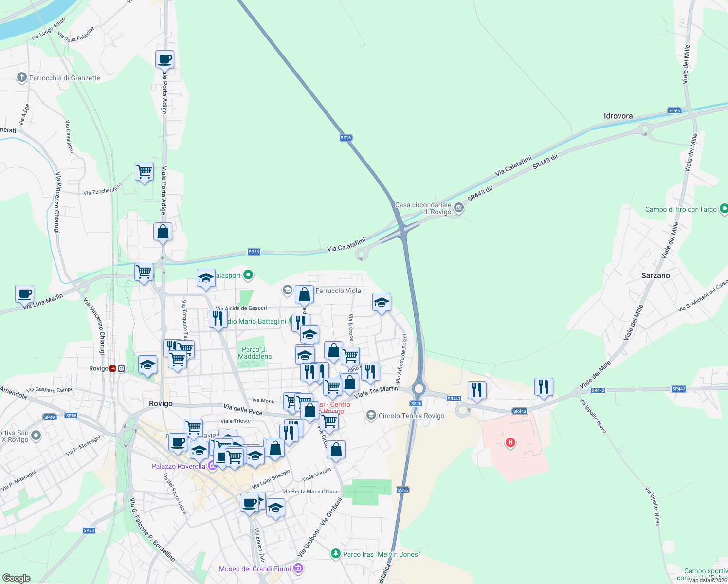The width and height of the screenshot is (728, 584).
Task: Click the hospital H marker near SR443
Action: pos(510,442)
